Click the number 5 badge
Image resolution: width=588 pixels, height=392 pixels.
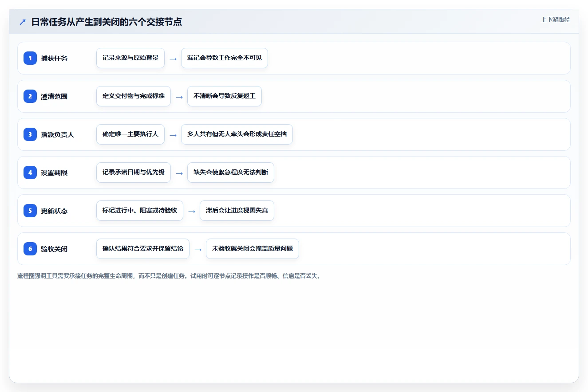pyautogui.click(x=30, y=211)
